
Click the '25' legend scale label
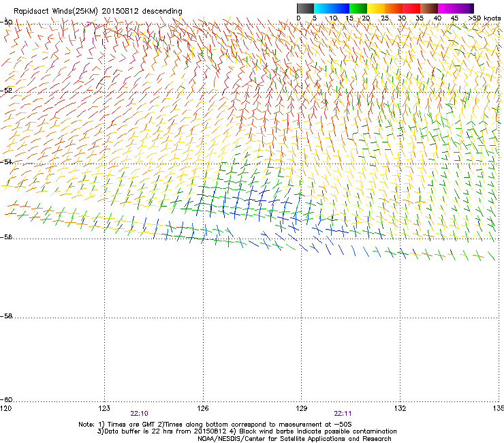385,18
